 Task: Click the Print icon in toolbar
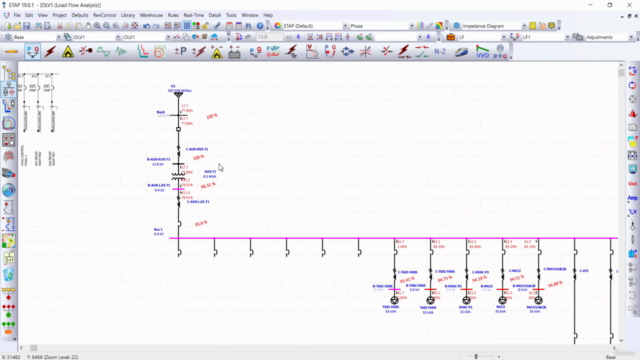(x=38, y=26)
